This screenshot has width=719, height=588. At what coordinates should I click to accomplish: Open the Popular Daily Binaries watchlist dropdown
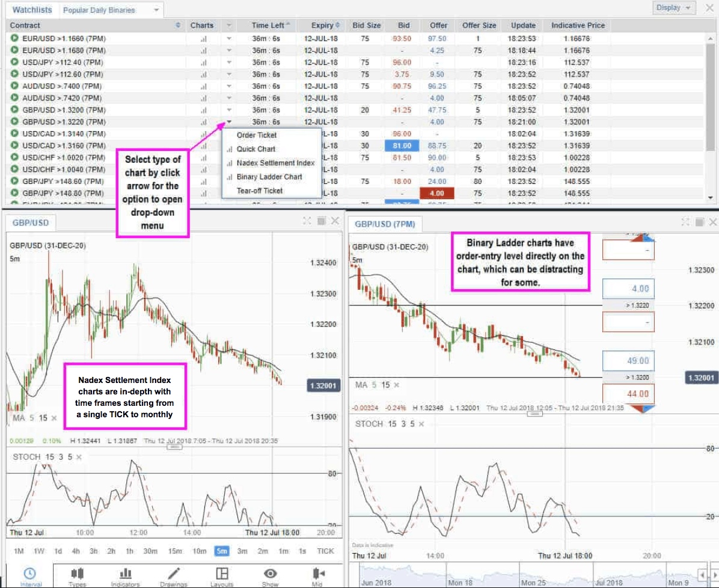156,10
